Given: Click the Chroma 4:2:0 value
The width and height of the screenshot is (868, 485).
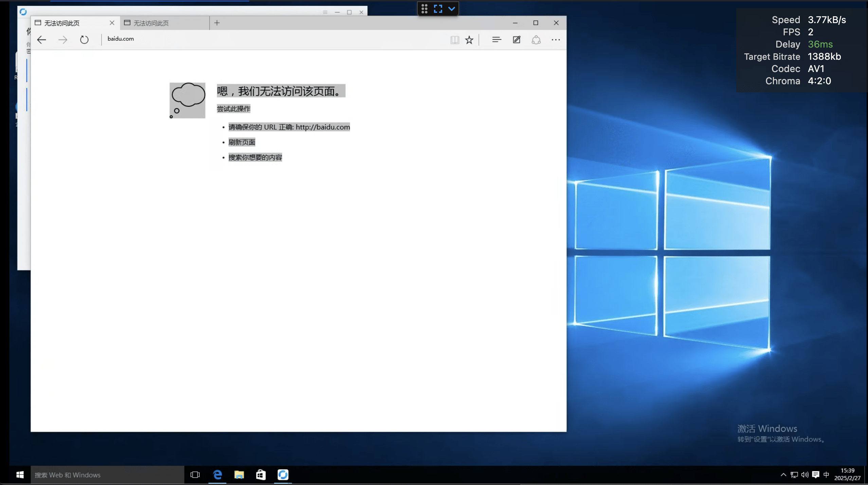Looking at the screenshot, I should pyautogui.click(x=819, y=81).
